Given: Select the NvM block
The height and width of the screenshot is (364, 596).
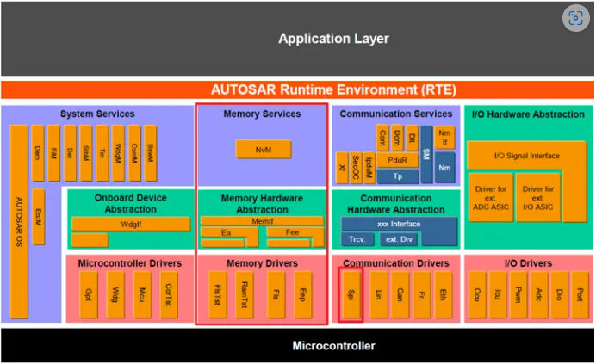Looking at the screenshot, I should [x=264, y=150].
